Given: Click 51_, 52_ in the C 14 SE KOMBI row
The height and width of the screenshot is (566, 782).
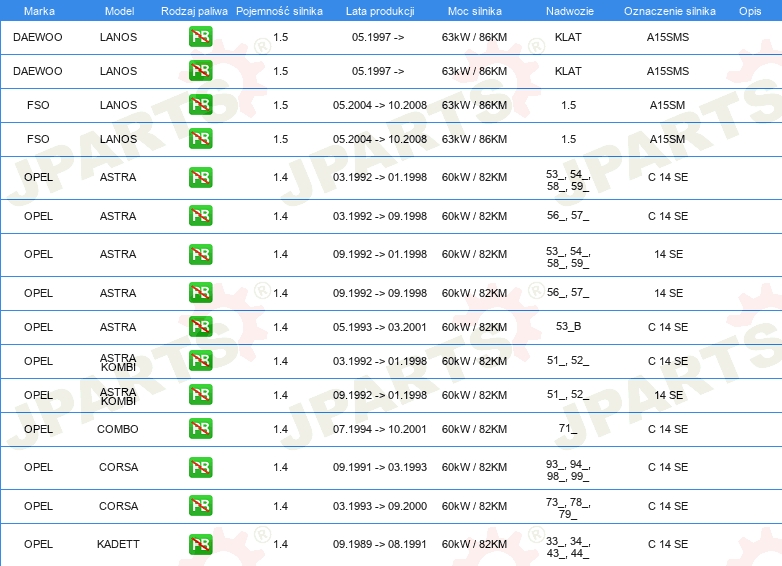Looking at the screenshot, I should coord(568,360).
